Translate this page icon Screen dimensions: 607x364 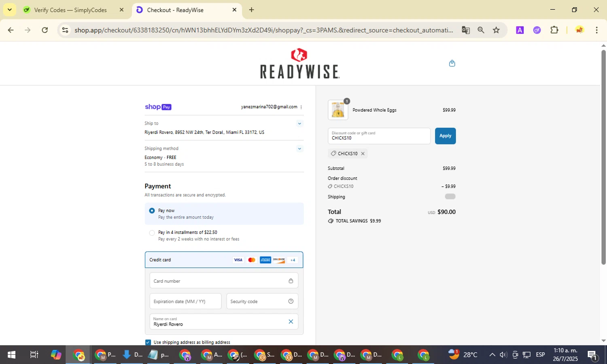pos(466,30)
